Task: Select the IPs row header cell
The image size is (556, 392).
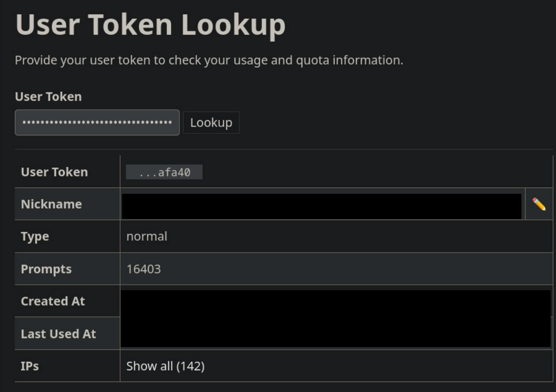Action: [x=30, y=366]
